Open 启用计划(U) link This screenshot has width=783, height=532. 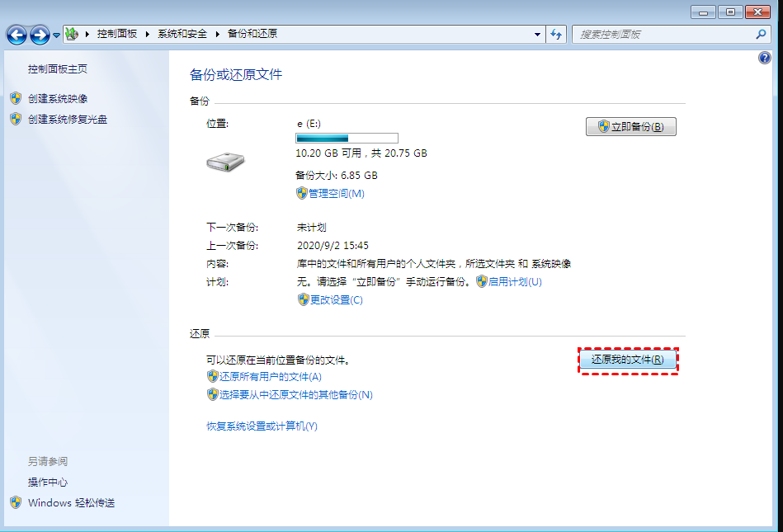[x=515, y=281]
